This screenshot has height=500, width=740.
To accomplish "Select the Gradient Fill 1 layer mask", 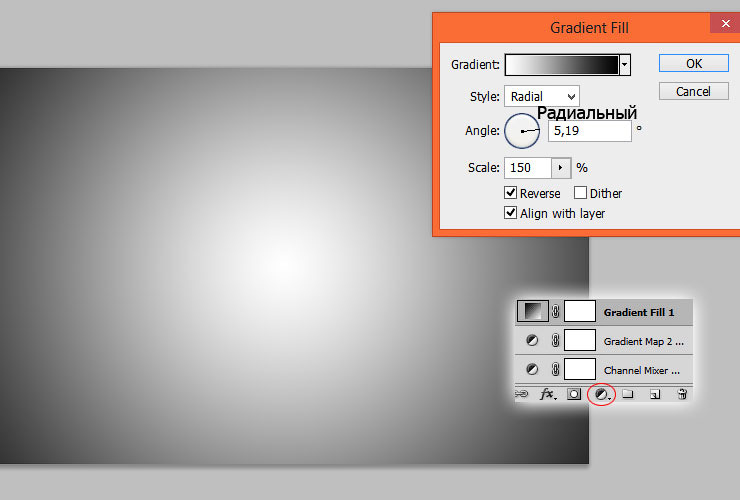I will [x=580, y=312].
